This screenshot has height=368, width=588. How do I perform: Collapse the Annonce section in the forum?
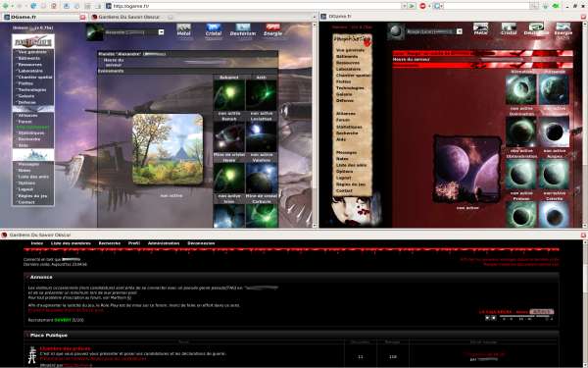[27, 277]
